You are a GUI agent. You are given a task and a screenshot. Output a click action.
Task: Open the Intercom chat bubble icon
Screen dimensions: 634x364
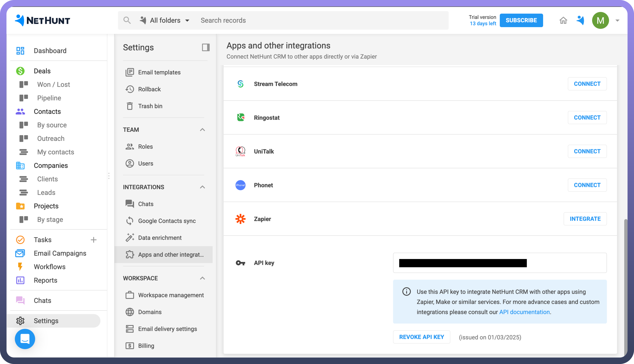click(25, 339)
